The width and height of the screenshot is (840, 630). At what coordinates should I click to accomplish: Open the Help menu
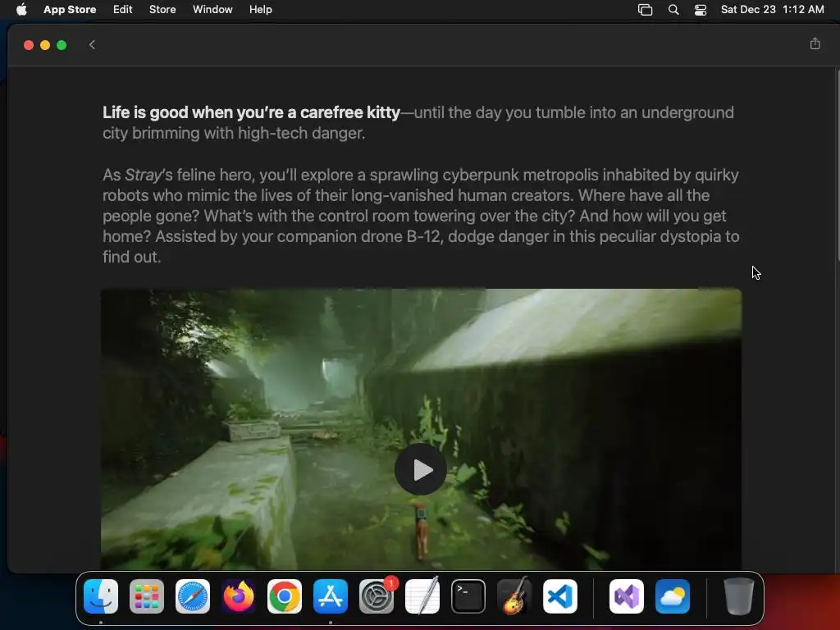coord(260,10)
